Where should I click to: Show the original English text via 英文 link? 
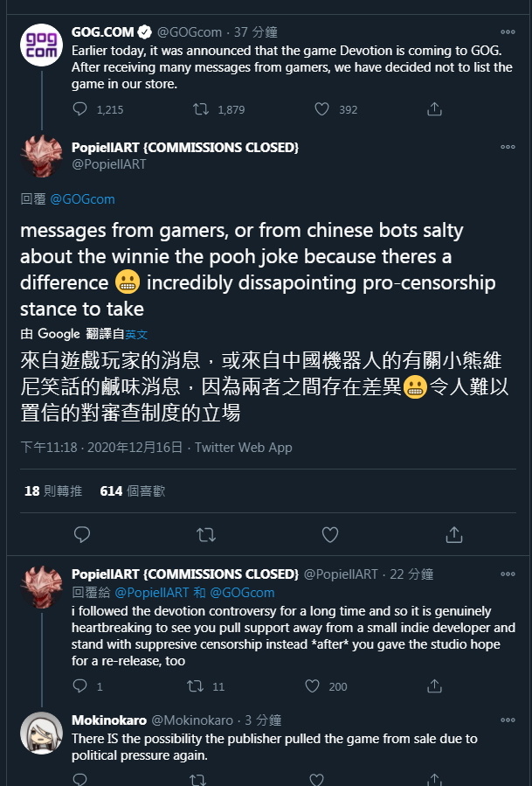(136, 334)
